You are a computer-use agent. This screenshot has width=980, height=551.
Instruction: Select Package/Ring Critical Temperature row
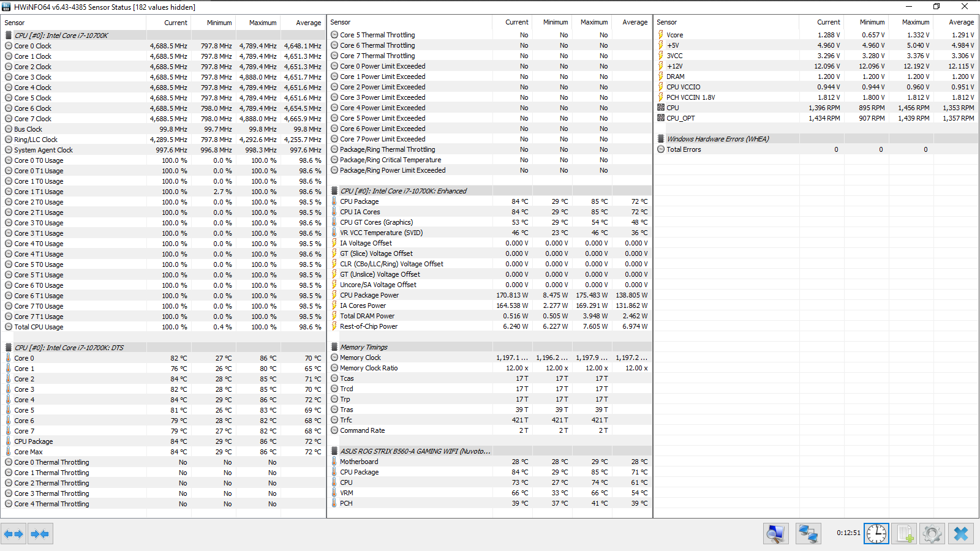(x=489, y=160)
